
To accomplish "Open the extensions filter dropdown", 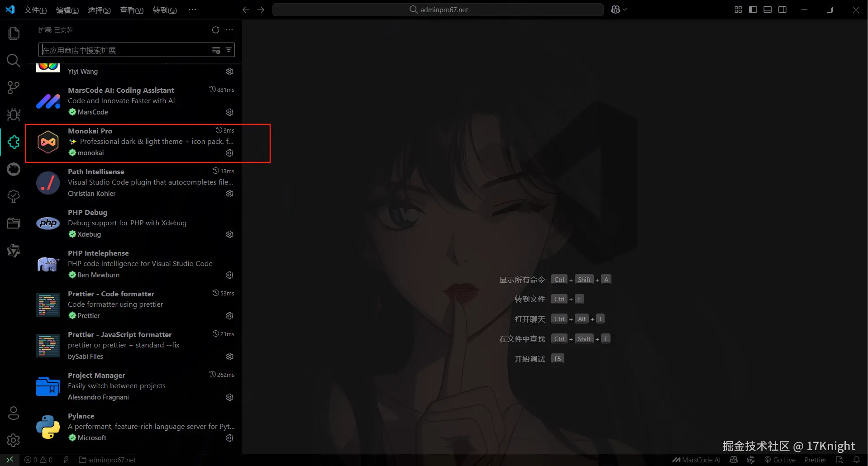I will (x=229, y=50).
